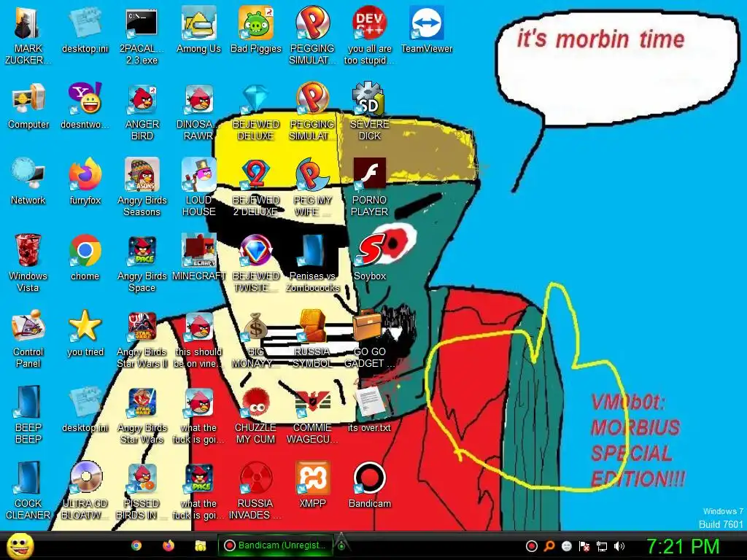747x560 pixels.
Task: Open smiley face Start button
Action: 20,545
